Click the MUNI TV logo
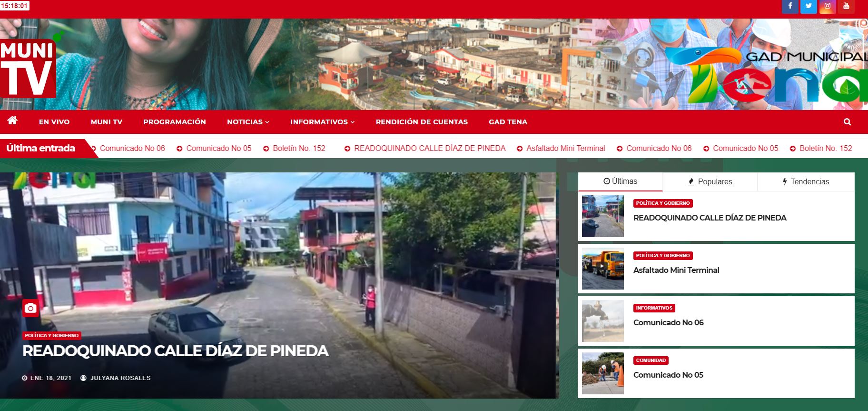Image resolution: width=868 pixels, height=411 pixels. coord(28,69)
